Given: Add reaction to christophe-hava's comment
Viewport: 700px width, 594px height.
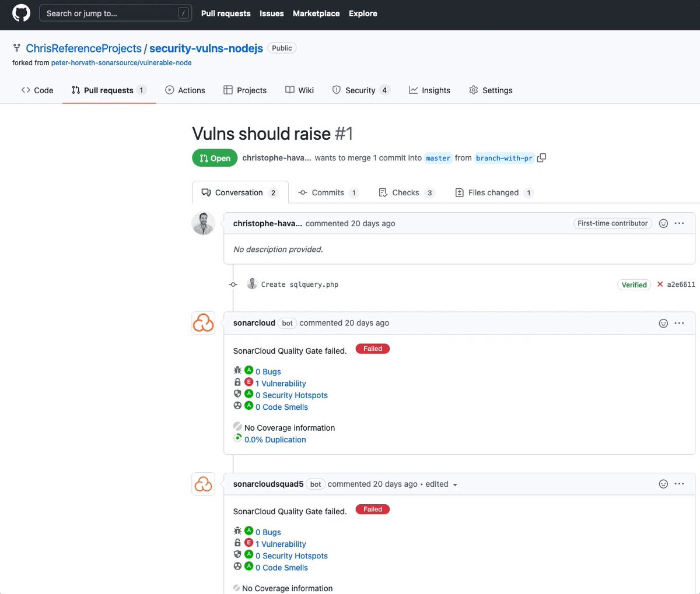Looking at the screenshot, I should pyautogui.click(x=663, y=223).
